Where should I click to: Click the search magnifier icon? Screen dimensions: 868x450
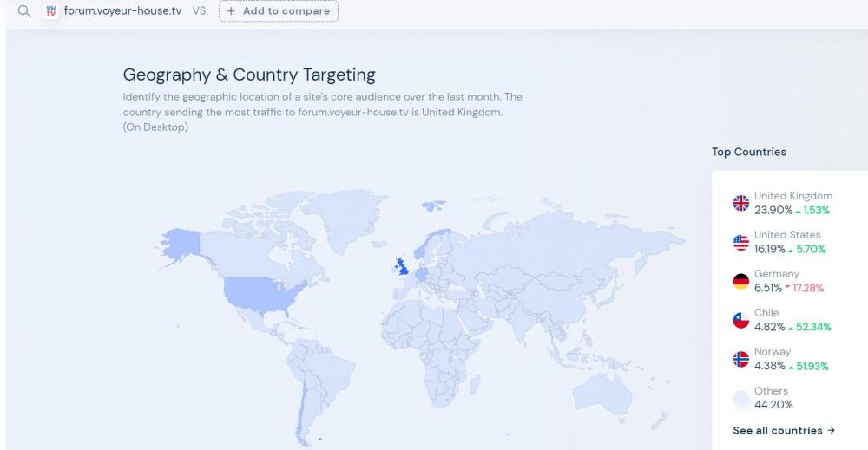click(23, 11)
